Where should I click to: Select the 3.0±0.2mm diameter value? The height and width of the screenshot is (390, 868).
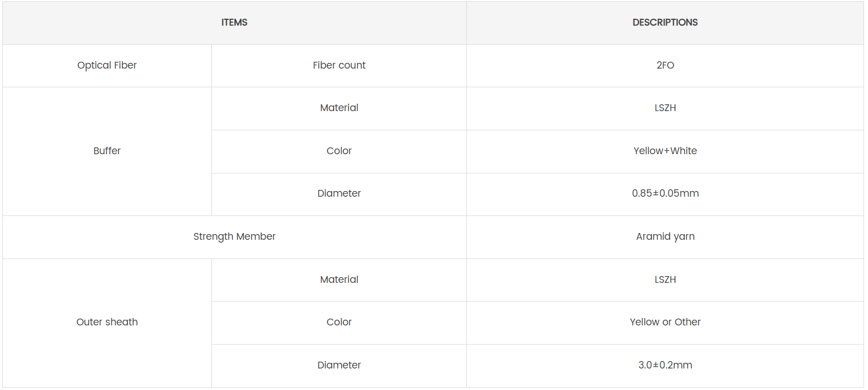click(x=665, y=365)
